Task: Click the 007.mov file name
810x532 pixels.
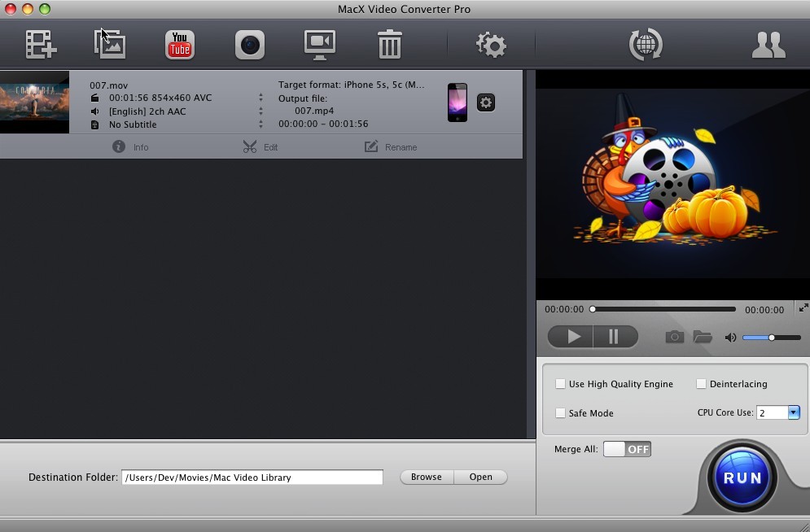Action: (x=108, y=85)
